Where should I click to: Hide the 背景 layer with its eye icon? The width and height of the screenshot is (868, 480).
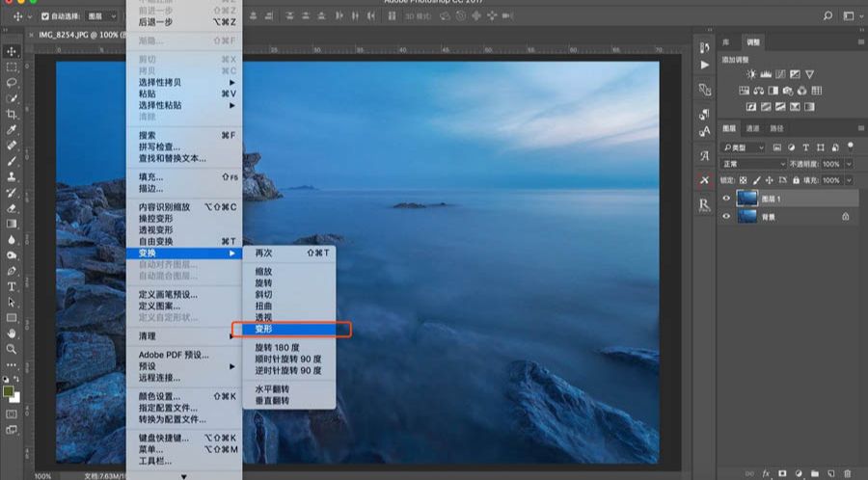coord(726,217)
